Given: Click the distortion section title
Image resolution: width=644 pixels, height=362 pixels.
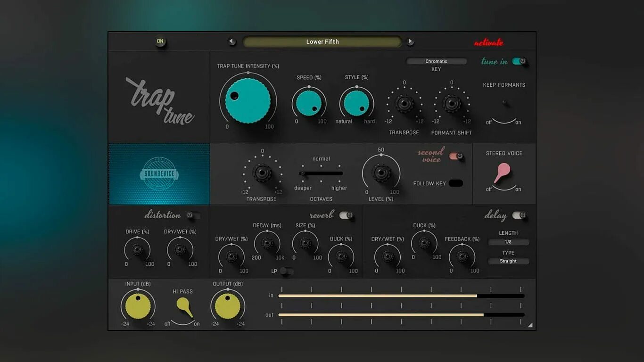Looking at the screenshot, I should (x=163, y=215).
